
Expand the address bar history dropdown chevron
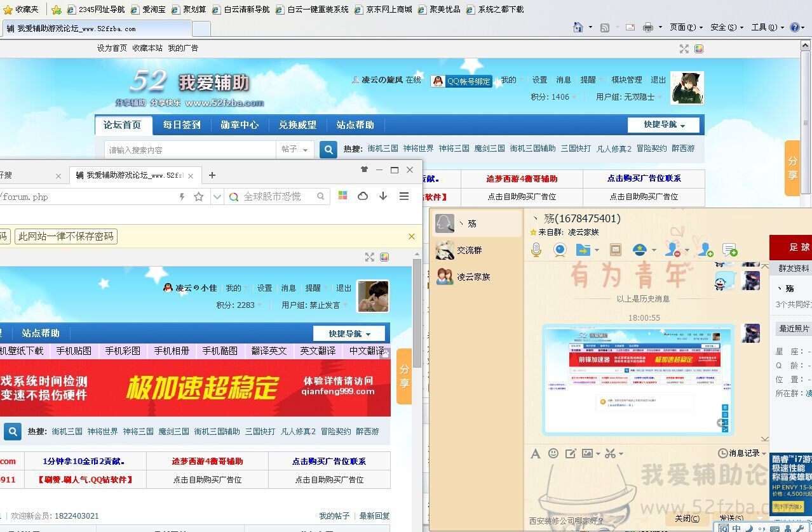click(x=217, y=197)
